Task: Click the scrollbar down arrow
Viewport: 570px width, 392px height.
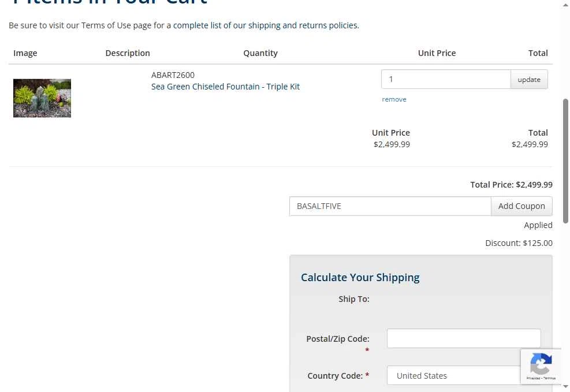Action: [565, 387]
